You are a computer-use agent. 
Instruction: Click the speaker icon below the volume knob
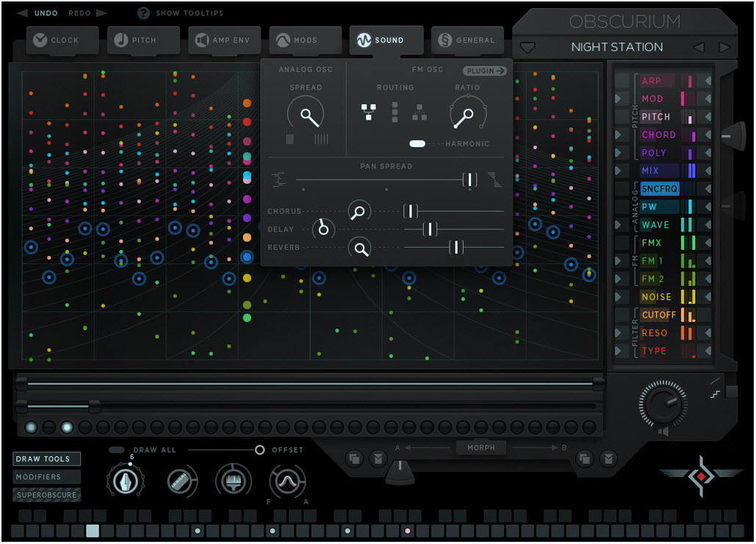pyautogui.click(x=664, y=431)
